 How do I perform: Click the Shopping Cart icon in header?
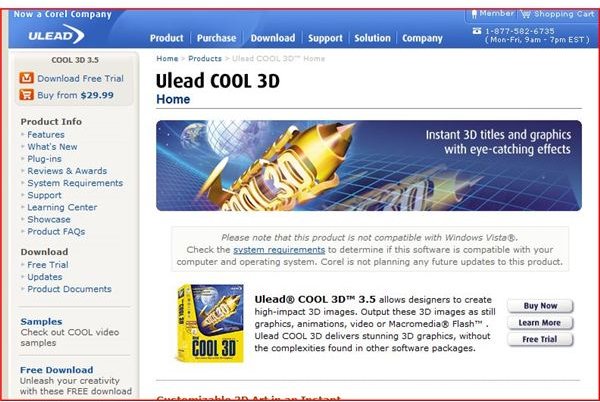click(526, 14)
